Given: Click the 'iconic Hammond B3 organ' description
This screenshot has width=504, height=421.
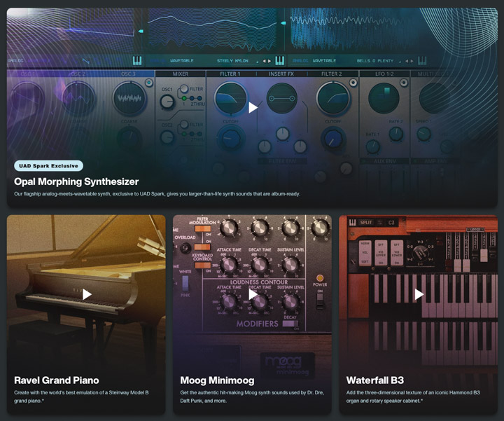Looking at the screenshot, I should 413,396.
